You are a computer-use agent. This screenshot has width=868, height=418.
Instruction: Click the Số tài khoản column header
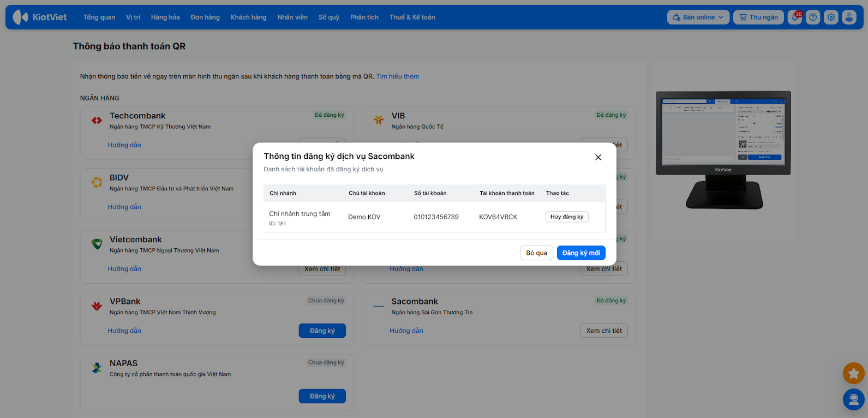click(430, 193)
